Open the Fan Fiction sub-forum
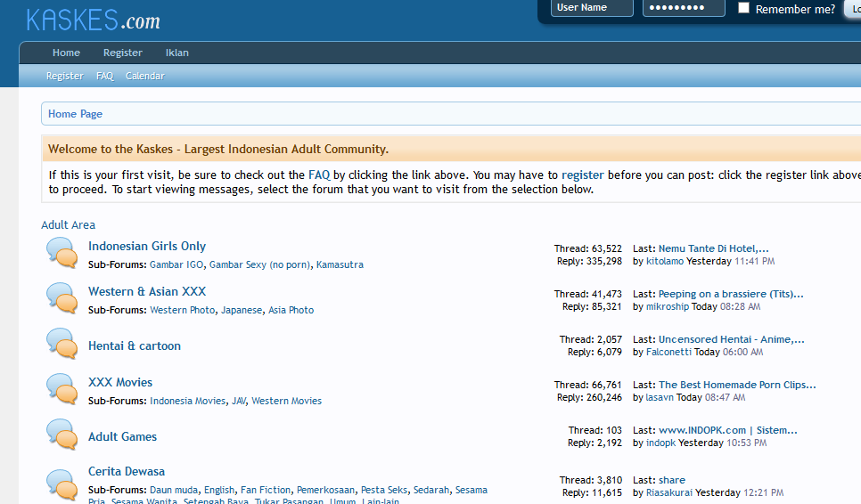The width and height of the screenshot is (861, 504). [x=266, y=490]
